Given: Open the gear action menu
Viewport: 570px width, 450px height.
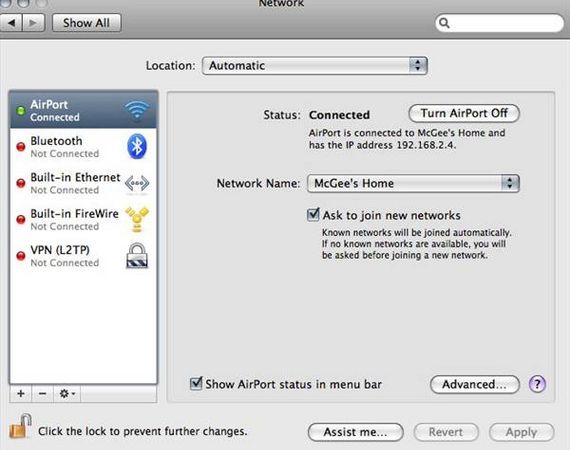Looking at the screenshot, I should click(x=67, y=393).
